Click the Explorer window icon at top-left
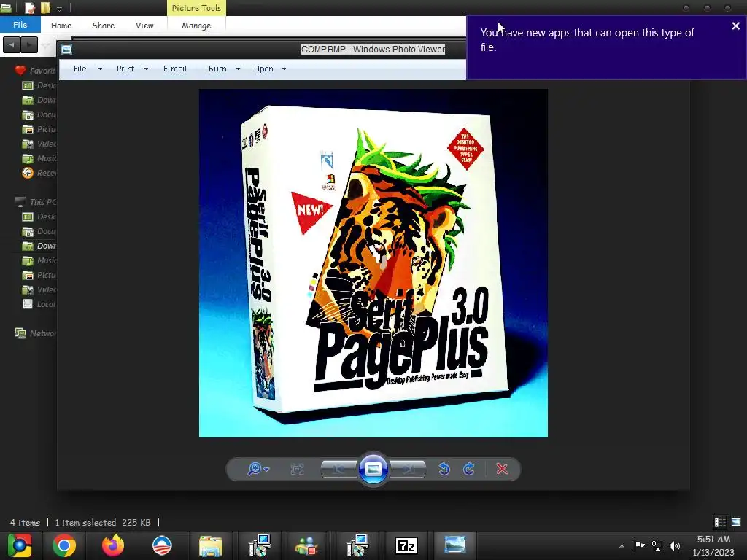The width and height of the screenshot is (747, 560). coord(6,7)
